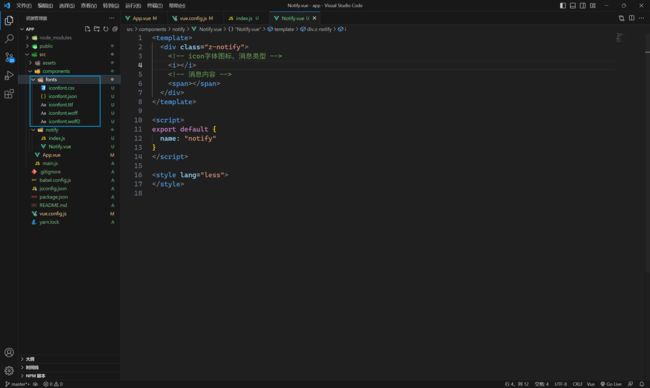Click cursor line and column in status bar
The width and height of the screenshot is (650, 388).
tap(517, 384)
